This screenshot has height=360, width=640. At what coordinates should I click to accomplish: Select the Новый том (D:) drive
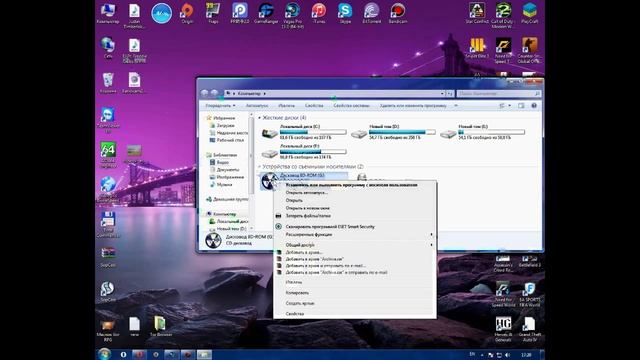click(393, 132)
